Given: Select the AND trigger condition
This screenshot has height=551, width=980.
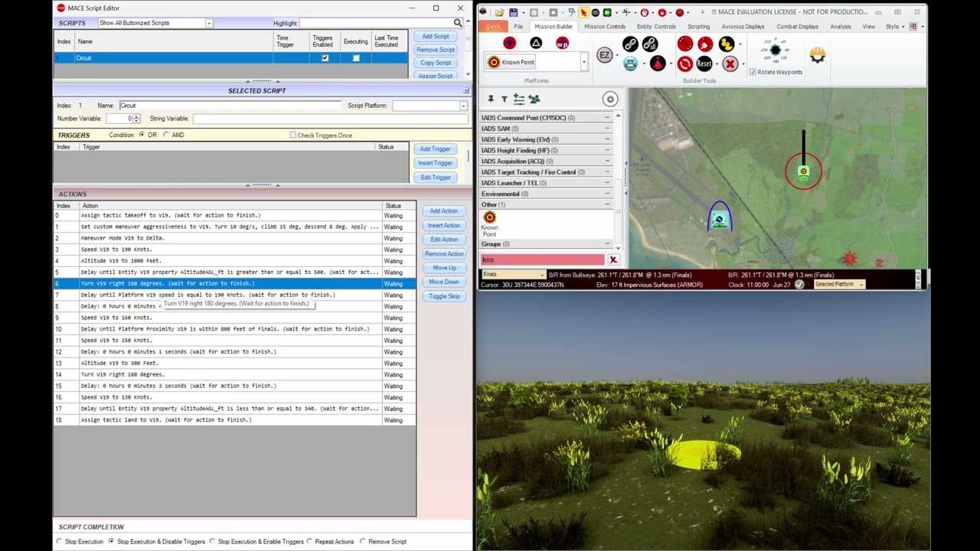Looking at the screenshot, I should [x=166, y=135].
